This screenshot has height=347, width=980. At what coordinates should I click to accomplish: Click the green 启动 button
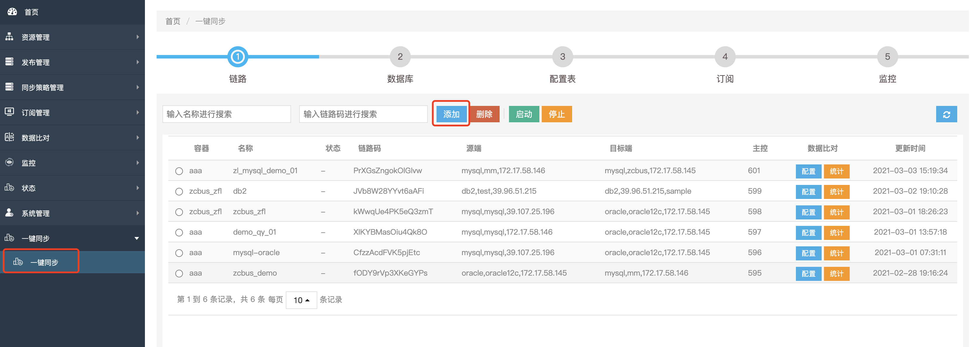pos(524,114)
